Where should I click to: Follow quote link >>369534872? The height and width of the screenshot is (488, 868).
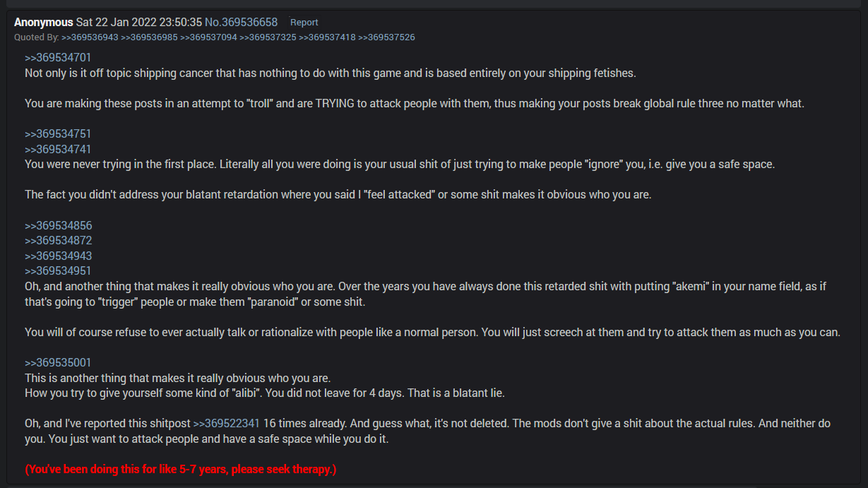58,241
